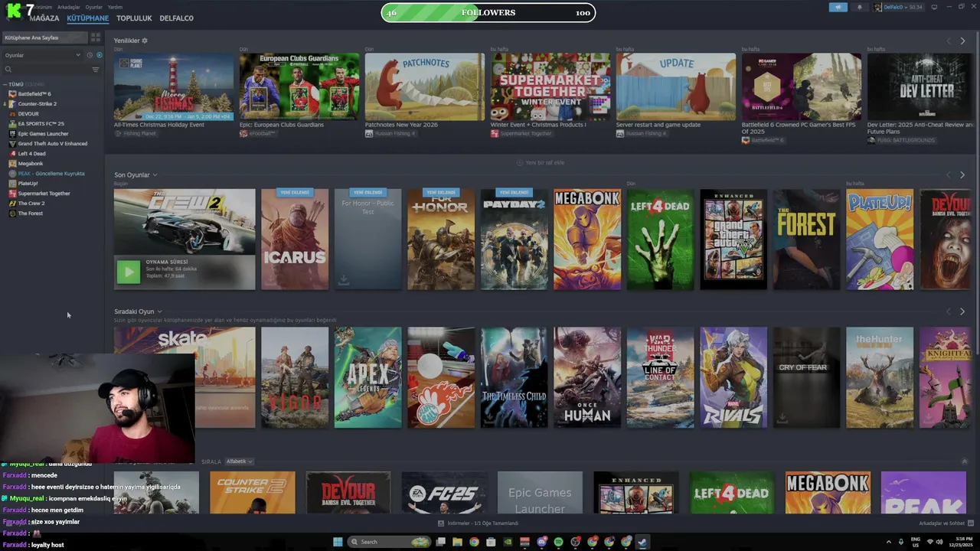Open İndirmeler download status bar
This screenshot has height=551, width=980.
click(478, 523)
